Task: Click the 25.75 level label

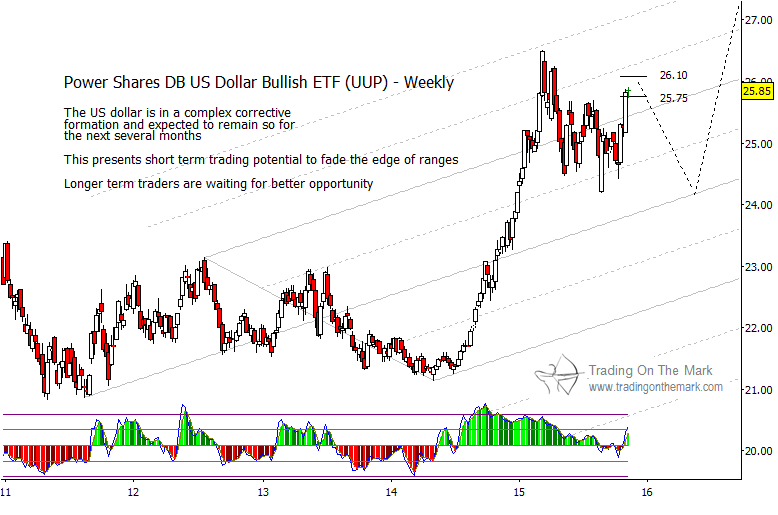Action: click(673, 98)
